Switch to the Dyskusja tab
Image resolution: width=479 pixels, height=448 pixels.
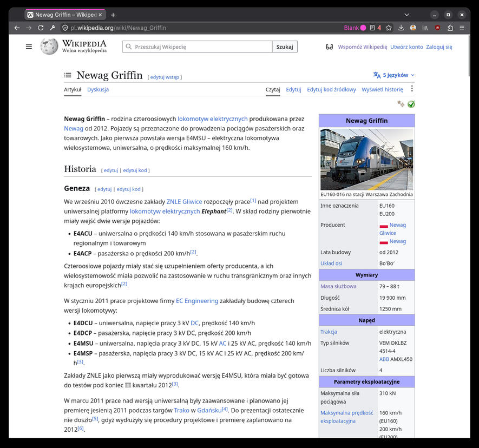(x=98, y=89)
